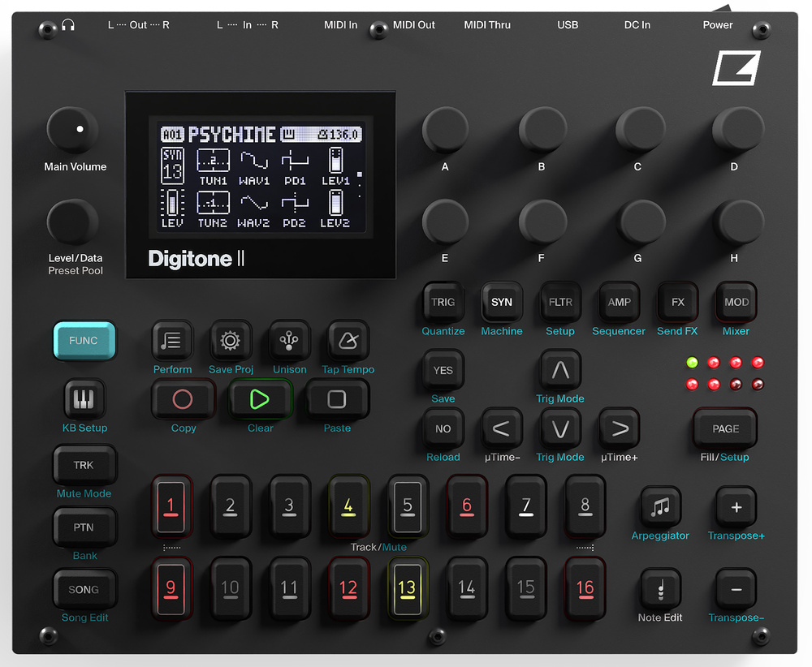The image size is (812, 667).
Task: Click the Right arrow µTime+ button
Action: click(619, 428)
